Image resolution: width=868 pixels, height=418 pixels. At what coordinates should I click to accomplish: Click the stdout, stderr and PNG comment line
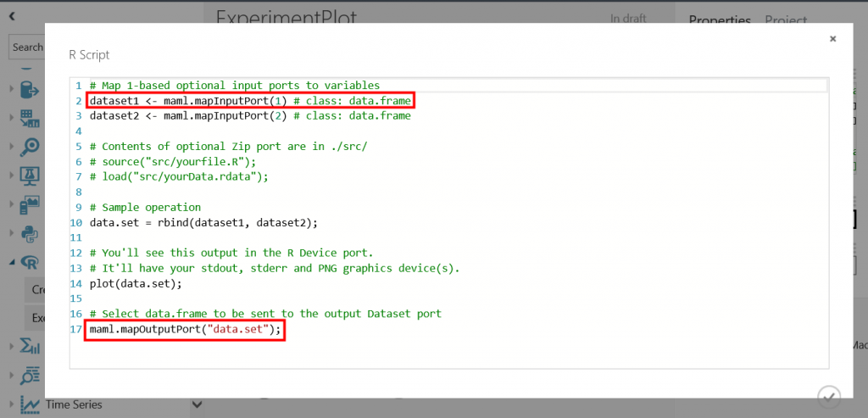275,269
